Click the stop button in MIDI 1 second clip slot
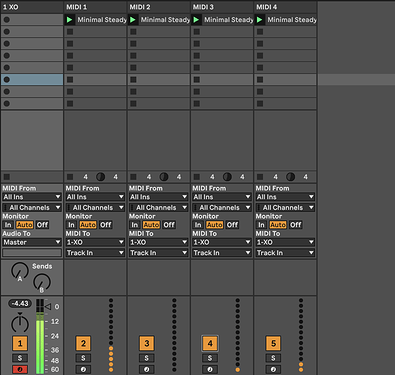The width and height of the screenshot is (395, 375). tap(70, 32)
